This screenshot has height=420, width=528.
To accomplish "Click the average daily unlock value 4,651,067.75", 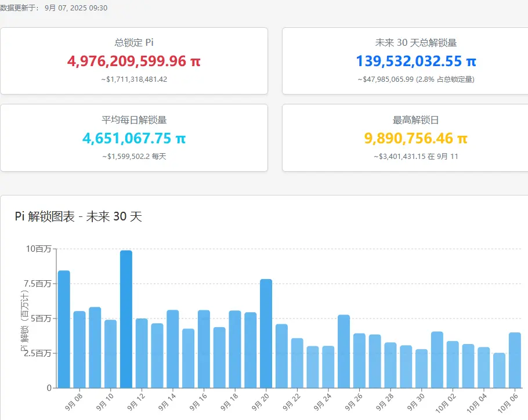I will click(133, 138).
